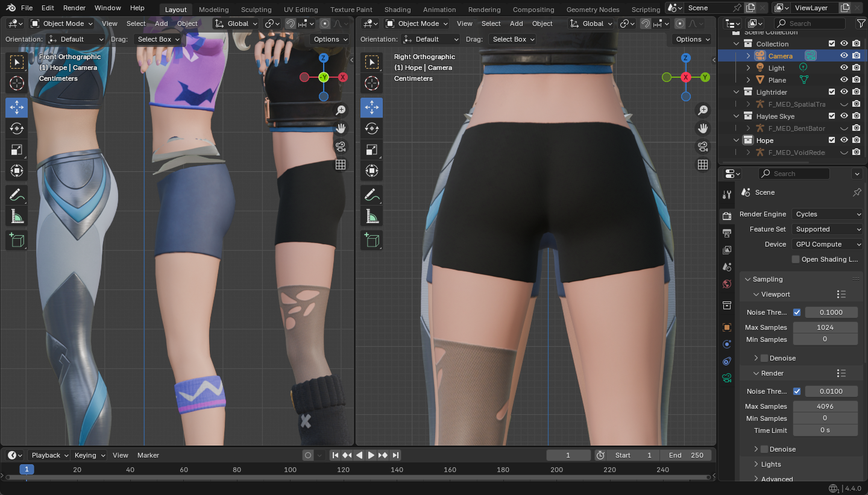Open the Keying popover in timeline
Viewport: 868px width, 495px height.
coord(89,455)
